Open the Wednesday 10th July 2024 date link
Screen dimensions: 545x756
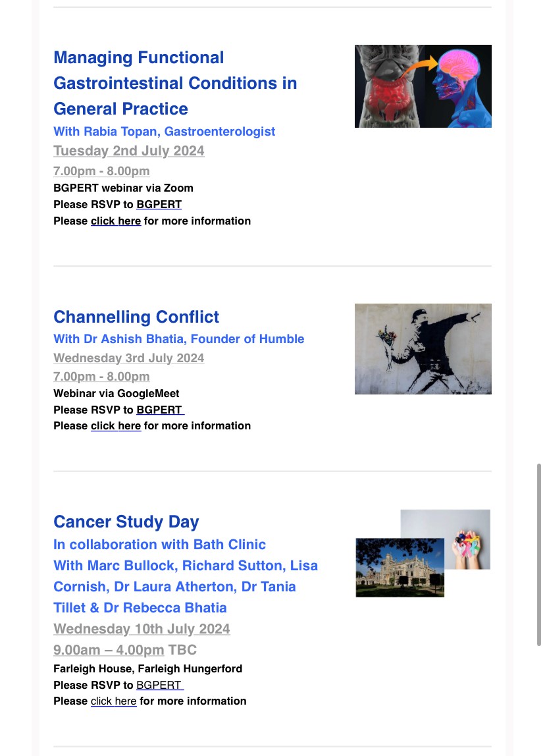click(x=142, y=629)
